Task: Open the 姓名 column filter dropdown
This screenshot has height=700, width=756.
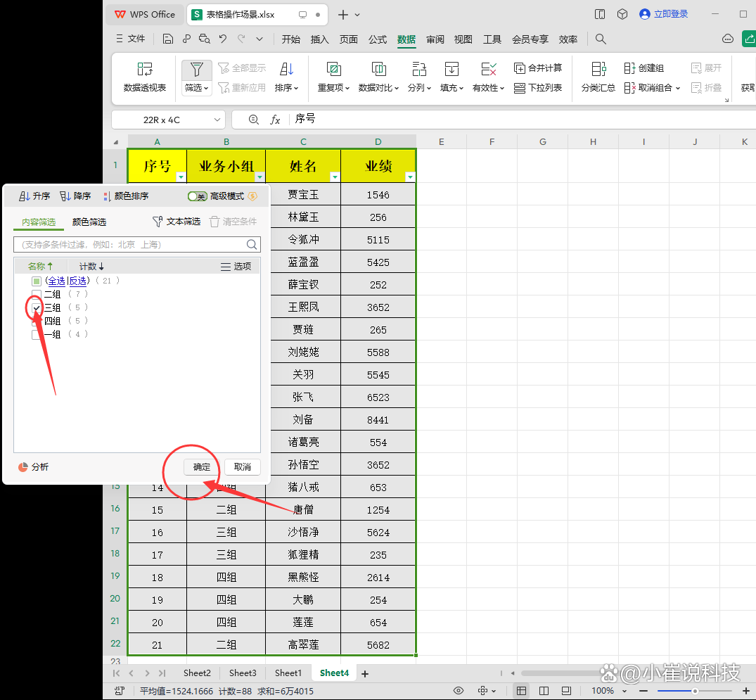Action: [335, 177]
